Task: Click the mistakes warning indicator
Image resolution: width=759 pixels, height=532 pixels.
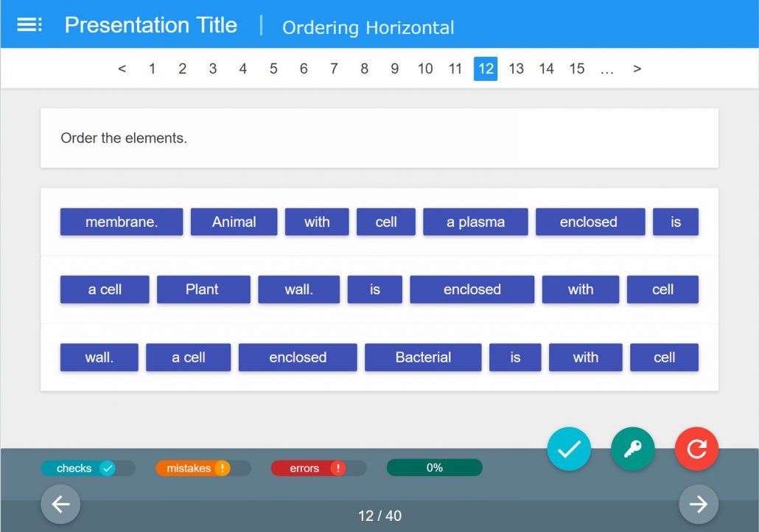Action: (x=193, y=467)
